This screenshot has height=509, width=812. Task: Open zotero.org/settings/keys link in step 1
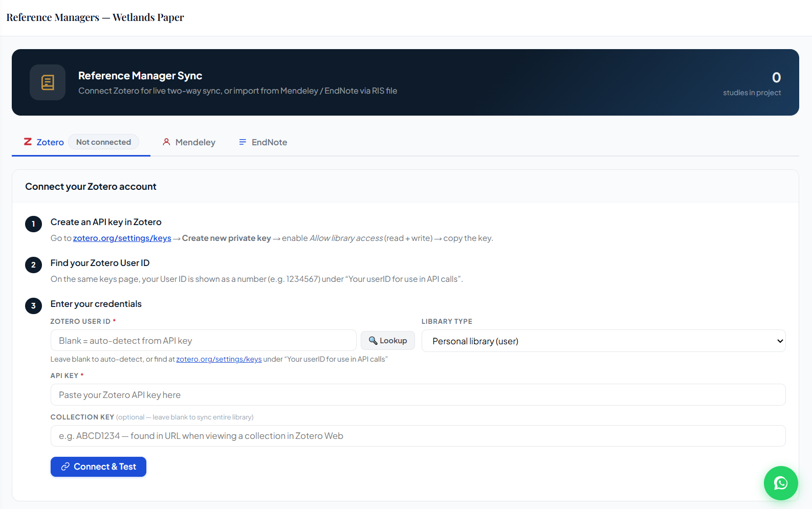(122, 238)
